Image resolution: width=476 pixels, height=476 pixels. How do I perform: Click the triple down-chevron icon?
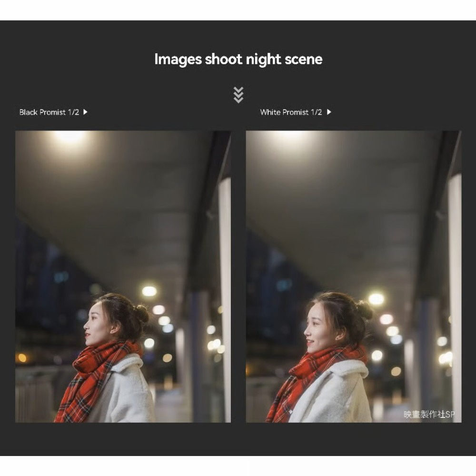point(238,95)
